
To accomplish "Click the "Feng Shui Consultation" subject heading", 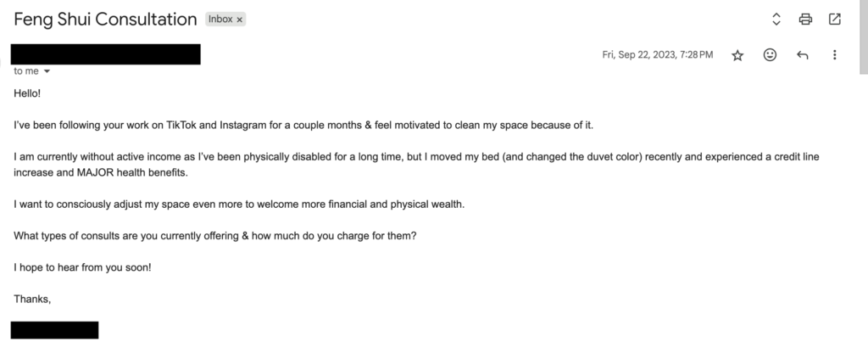I will pyautogui.click(x=105, y=20).
